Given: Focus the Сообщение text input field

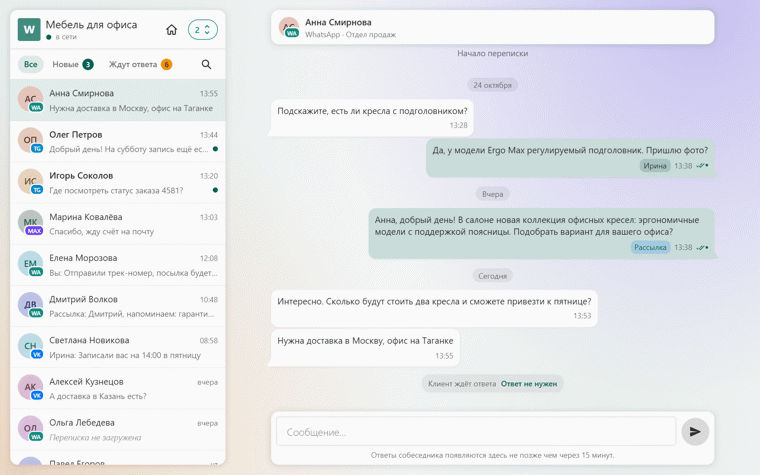Looking at the screenshot, I should click(x=476, y=431).
